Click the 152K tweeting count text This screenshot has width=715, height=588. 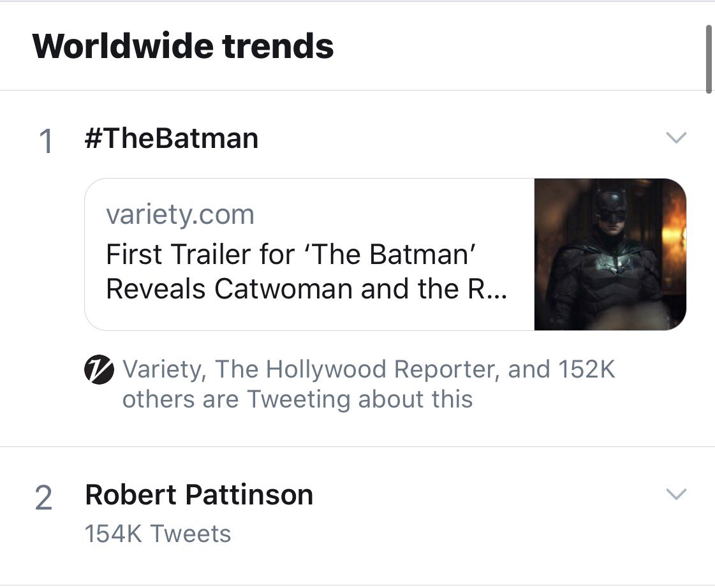[x=586, y=369]
